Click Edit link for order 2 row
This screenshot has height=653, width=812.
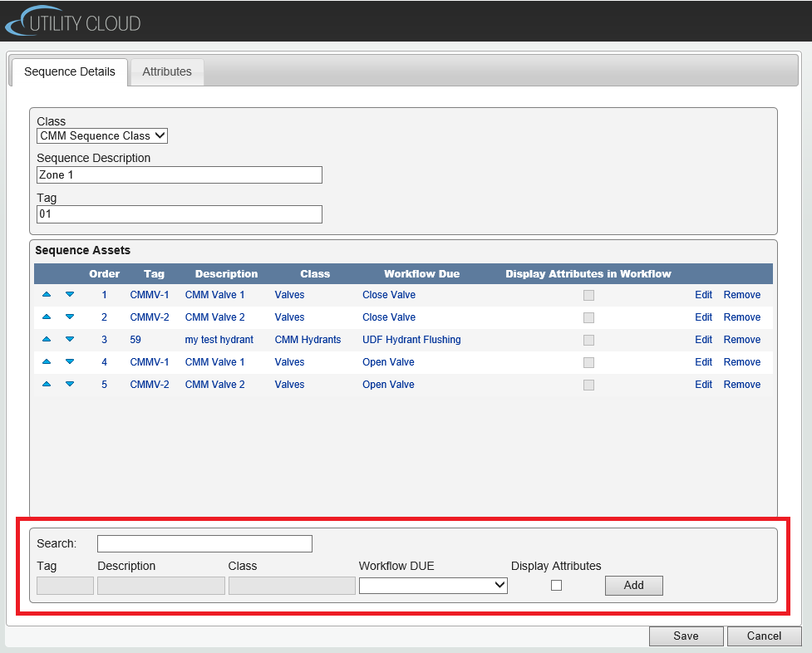[703, 317]
